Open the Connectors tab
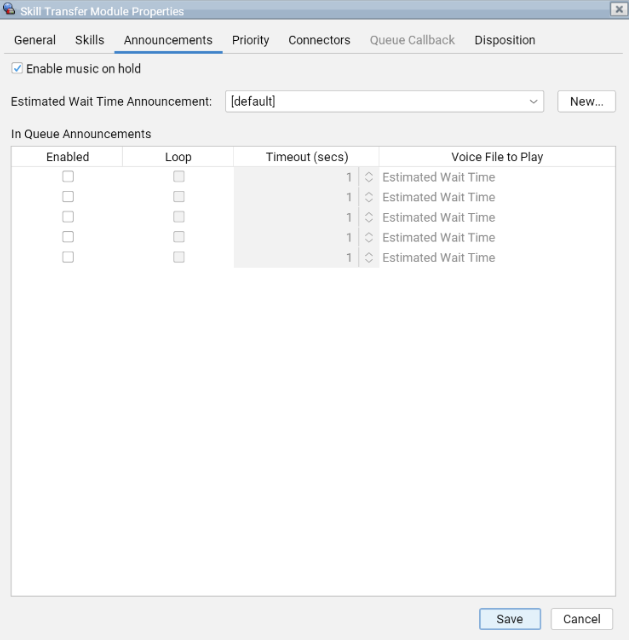Screen dimensions: 629x640 click(319, 40)
